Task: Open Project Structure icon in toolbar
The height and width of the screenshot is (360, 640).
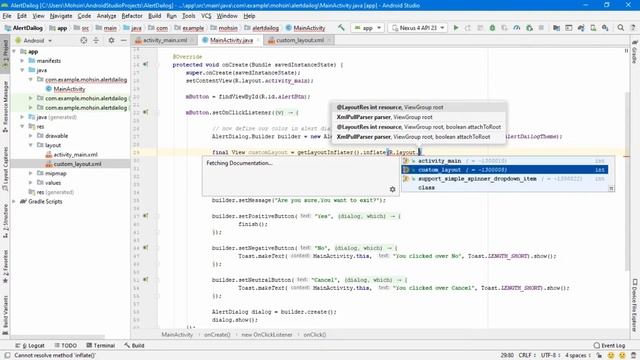Action: [x=556, y=28]
